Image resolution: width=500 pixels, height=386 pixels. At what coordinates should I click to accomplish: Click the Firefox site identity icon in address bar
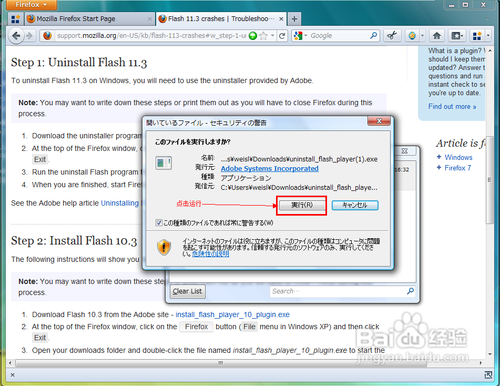47,35
